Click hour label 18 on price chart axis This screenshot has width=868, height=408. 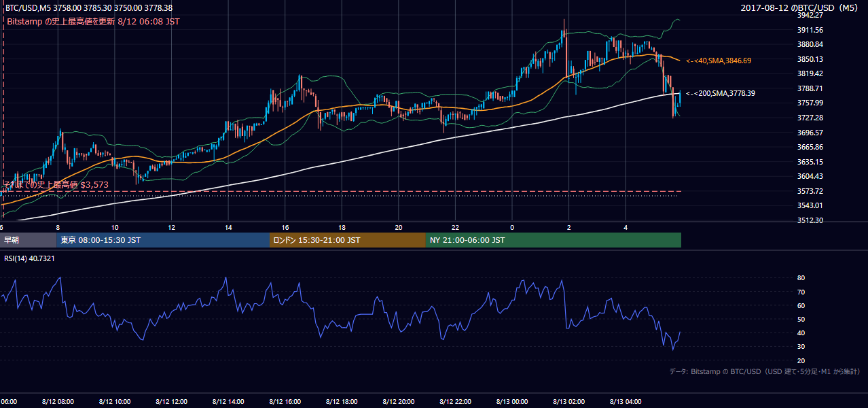click(x=342, y=227)
